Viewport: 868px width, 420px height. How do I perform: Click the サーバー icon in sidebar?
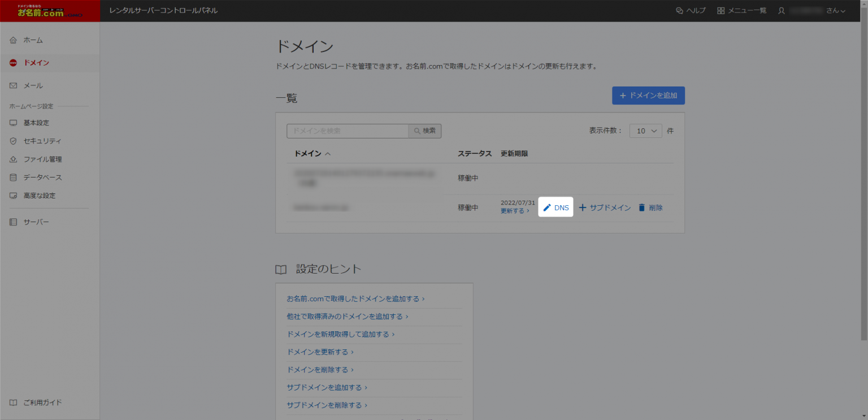(x=14, y=222)
